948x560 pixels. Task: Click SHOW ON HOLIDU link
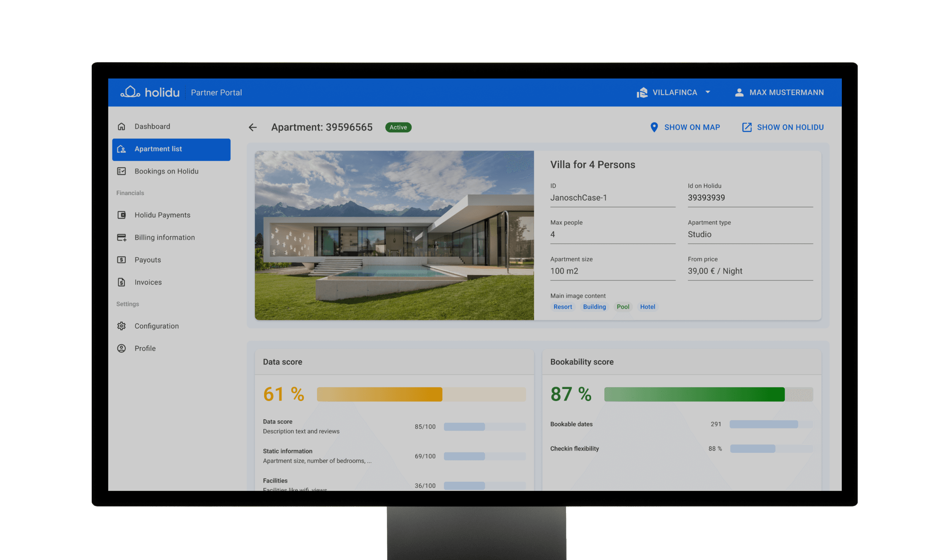coord(790,127)
